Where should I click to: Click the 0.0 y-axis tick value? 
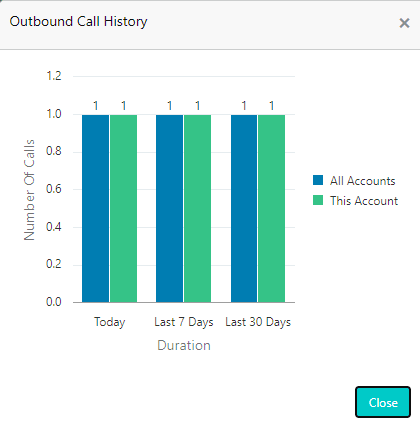pos(54,302)
